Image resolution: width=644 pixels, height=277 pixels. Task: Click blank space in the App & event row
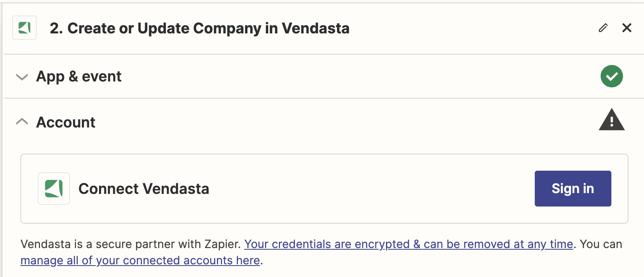point(359,77)
